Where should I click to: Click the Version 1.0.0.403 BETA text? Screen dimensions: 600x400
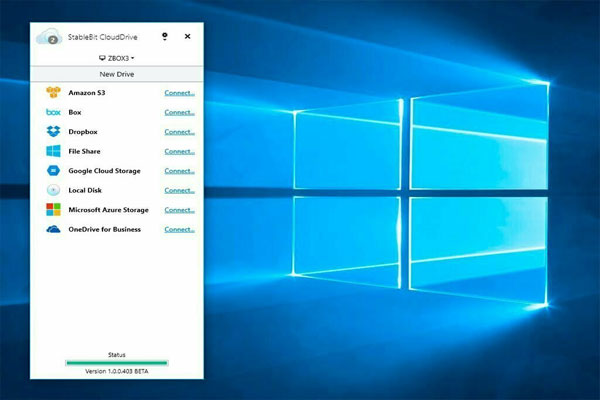tap(117, 371)
